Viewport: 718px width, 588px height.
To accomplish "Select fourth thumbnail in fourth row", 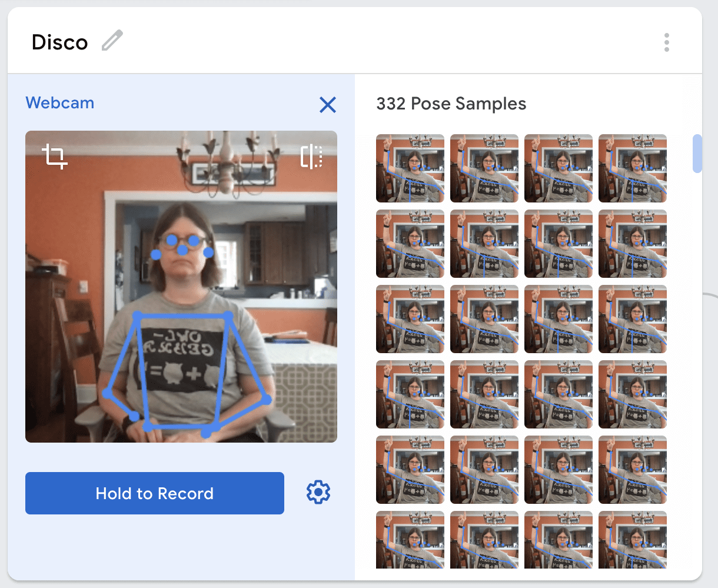I will (x=633, y=394).
